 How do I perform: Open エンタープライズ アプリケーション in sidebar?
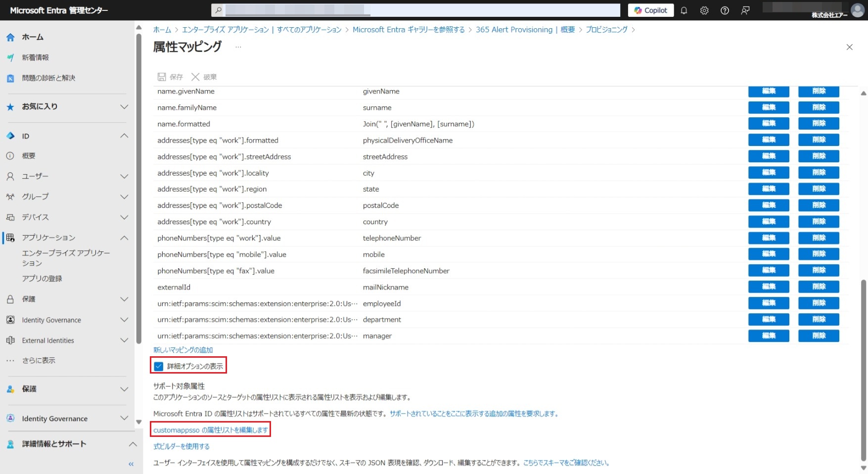tap(65, 258)
